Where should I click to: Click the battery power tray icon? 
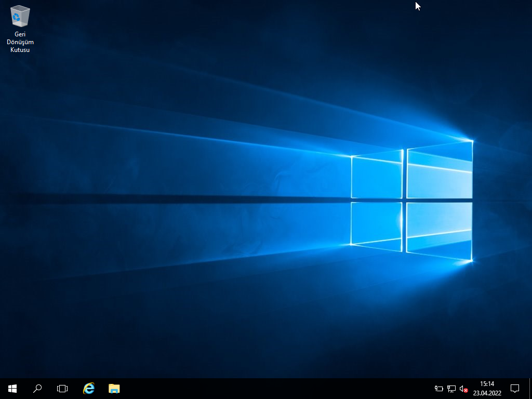[x=439, y=389]
